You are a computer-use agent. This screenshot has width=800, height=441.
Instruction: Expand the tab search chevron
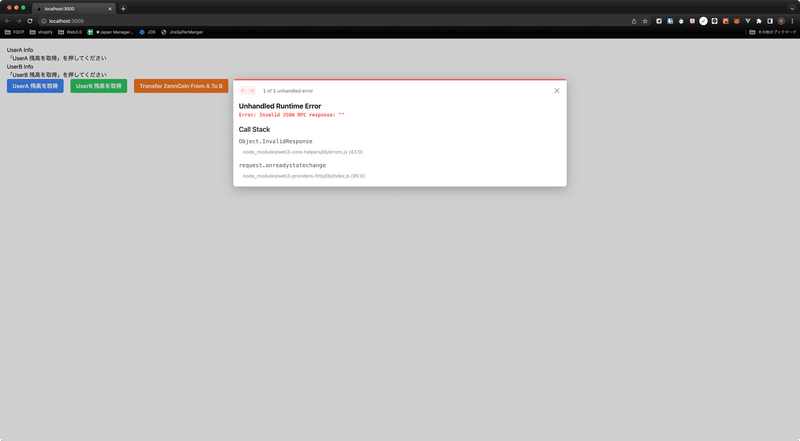[792, 9]
